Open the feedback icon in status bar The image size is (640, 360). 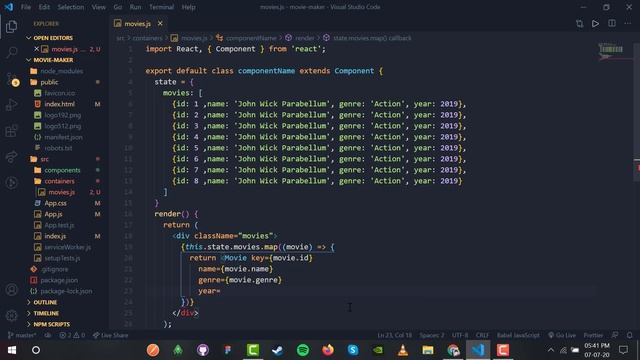click(x=615, y=335)
